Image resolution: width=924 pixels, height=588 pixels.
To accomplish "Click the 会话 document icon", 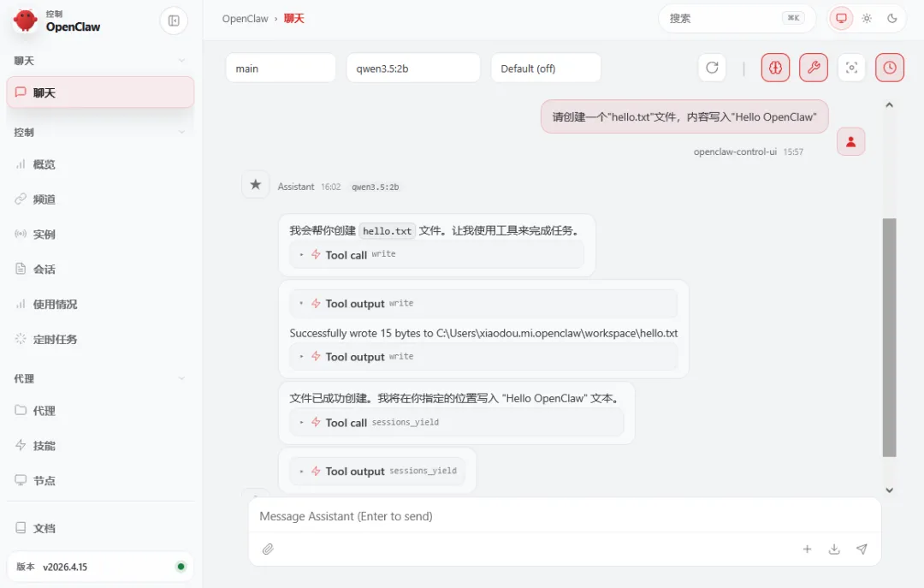I will click(21, 269).
